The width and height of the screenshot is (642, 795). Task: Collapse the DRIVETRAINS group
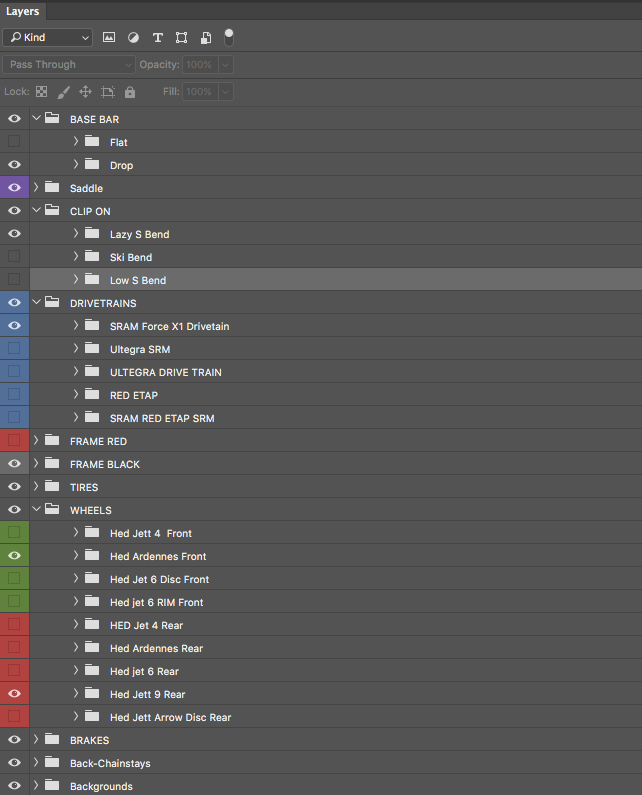[x=36, y=302]
